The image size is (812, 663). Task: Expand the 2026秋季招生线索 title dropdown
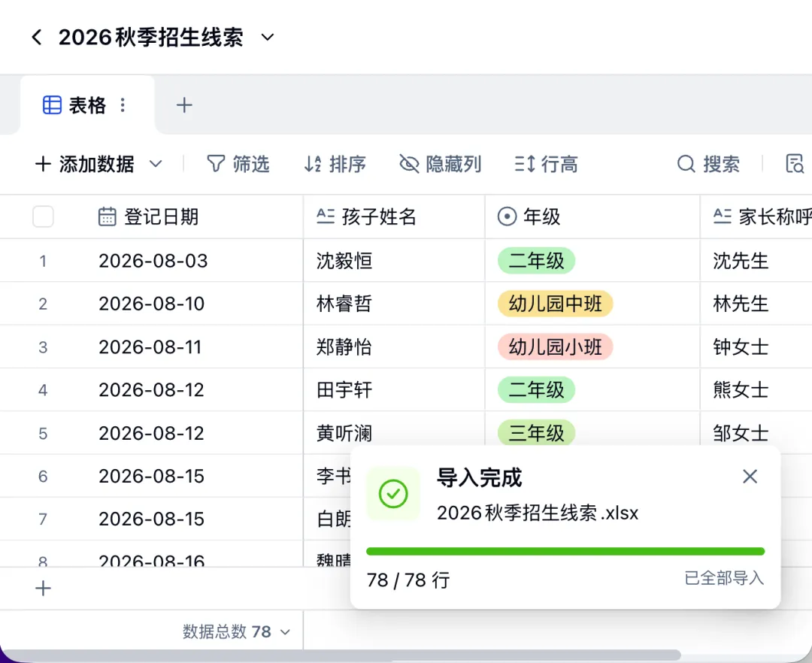(x=267, y=38)
